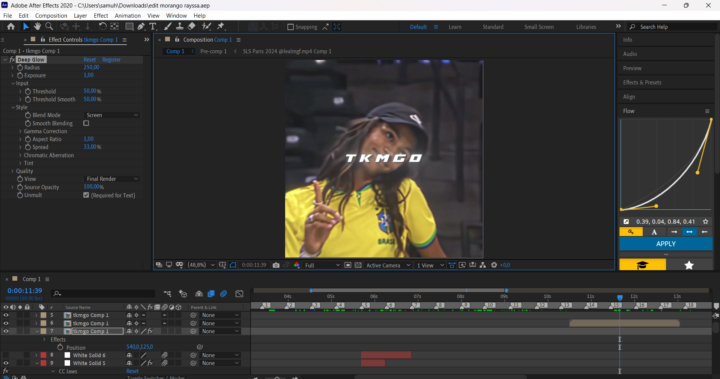Reset the Deep Glow effect
The width and height of the screenshot is (720, 379).
[x=90, y=60]
